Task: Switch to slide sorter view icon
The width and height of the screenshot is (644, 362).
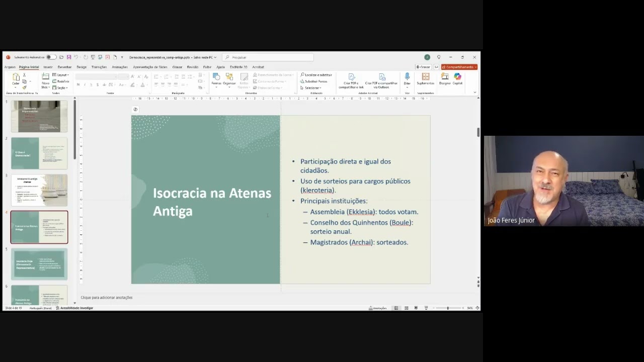Action: [407, 308]
